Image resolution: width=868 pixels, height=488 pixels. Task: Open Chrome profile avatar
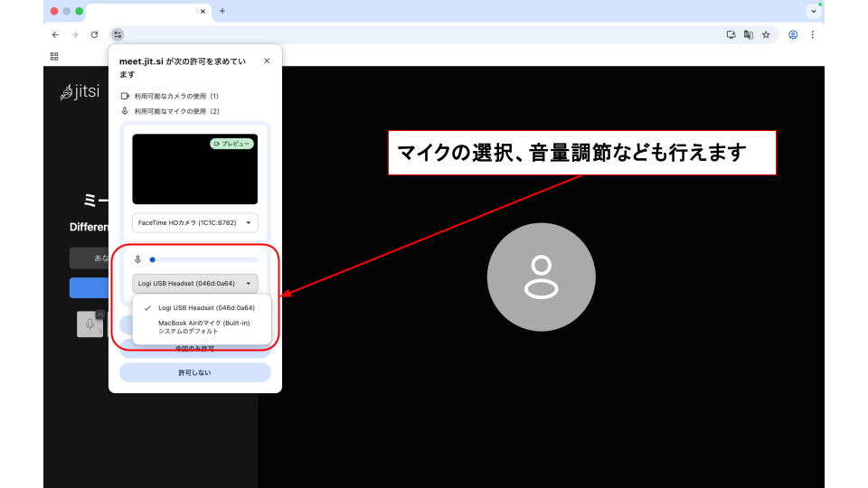point(793,34)
